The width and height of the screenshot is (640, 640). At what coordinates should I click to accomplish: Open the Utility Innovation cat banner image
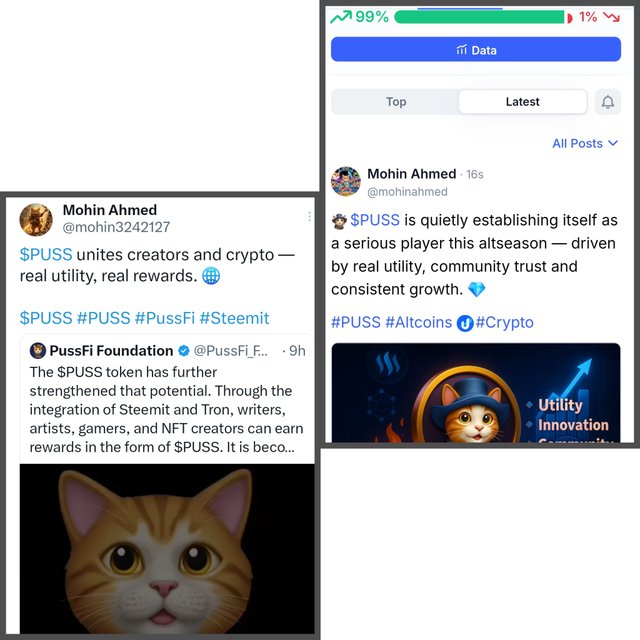(x=476, y=393)
